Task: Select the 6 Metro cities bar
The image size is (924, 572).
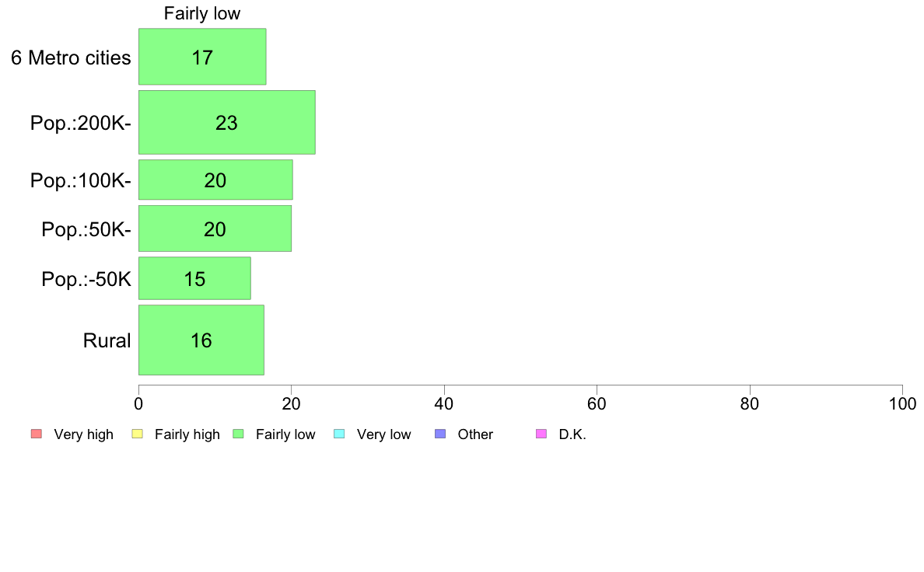Action: [202, 57]
